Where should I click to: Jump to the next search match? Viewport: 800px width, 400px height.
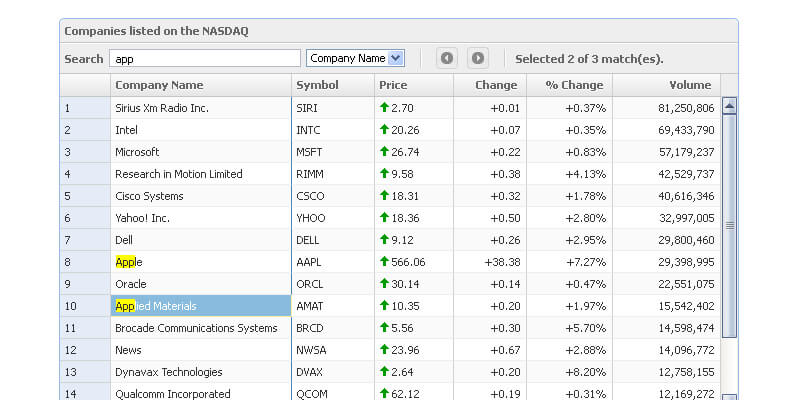point(478,59)
